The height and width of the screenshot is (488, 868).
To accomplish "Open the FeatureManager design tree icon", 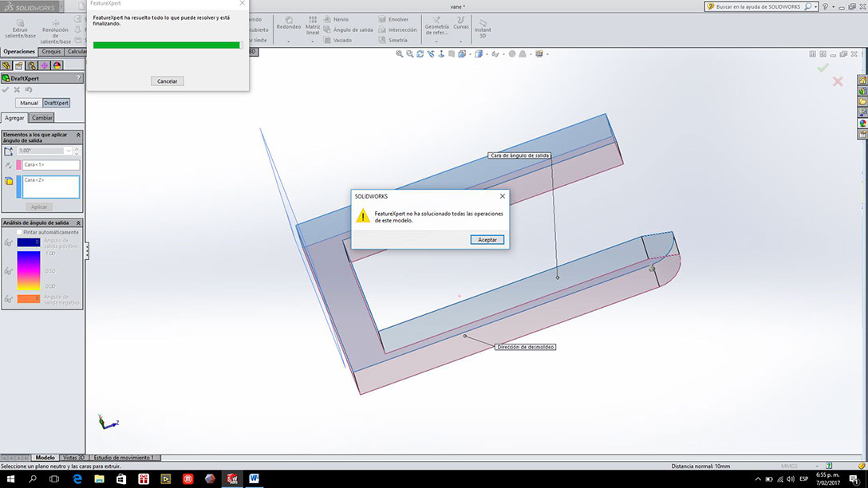I will click(x=6, y=66).
